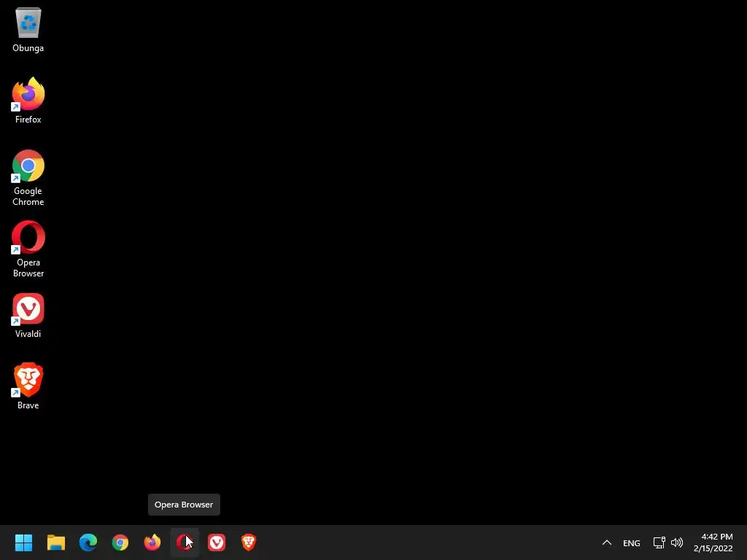Screen dimensions: 747x560
Task: Select the Brave desktop shortcut
Action: pyautogui.click(x=28, y=386)
